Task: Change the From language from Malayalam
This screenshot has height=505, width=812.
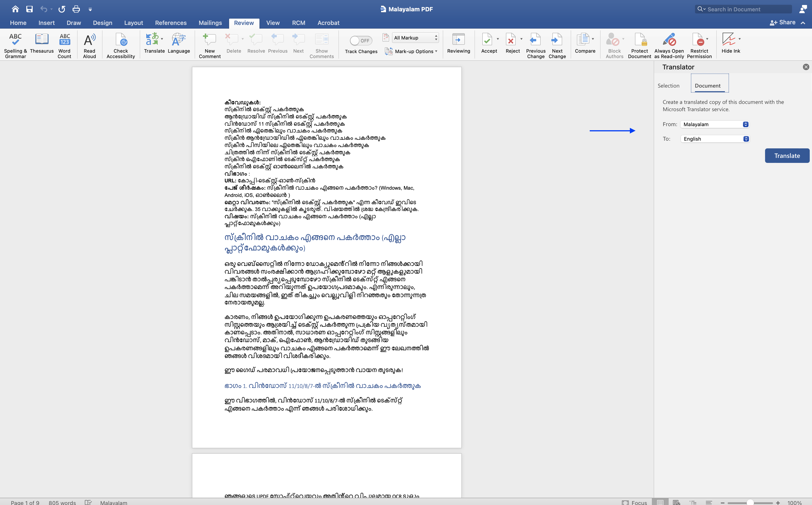Action: tap(714, 124)
